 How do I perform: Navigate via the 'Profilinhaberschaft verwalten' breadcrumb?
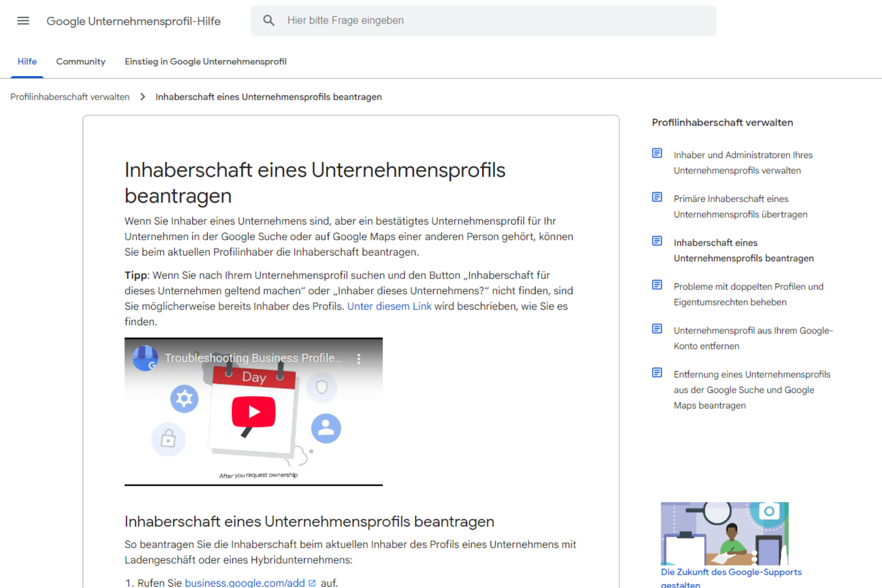(69, 96)
